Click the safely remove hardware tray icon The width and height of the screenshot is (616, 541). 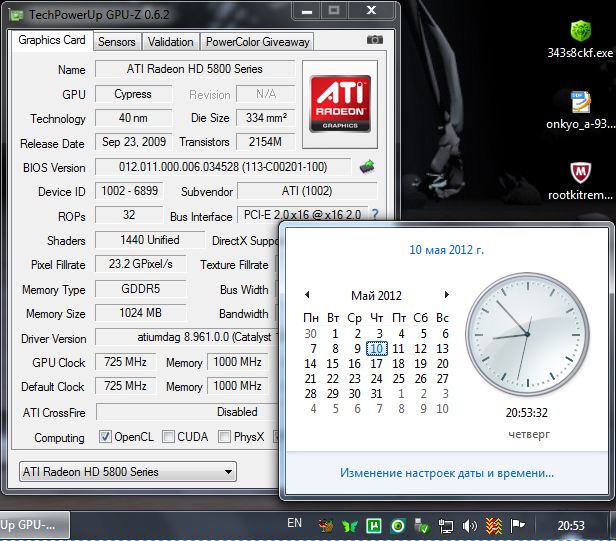[422, 526]
